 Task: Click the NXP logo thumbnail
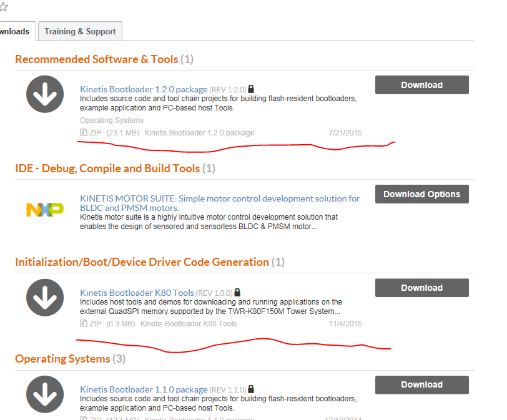45,210
